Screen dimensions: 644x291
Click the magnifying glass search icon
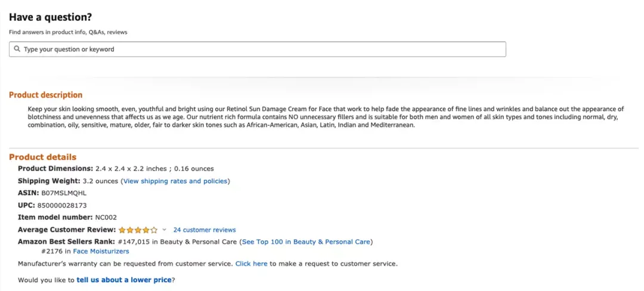pyautogui.click(x=17, y=49)
